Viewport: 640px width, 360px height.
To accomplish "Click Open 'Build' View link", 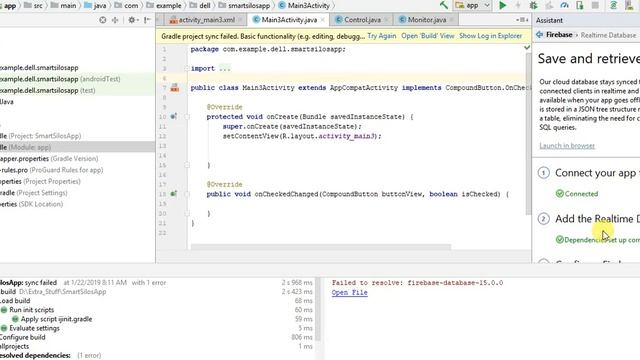I will coord(428,36).
